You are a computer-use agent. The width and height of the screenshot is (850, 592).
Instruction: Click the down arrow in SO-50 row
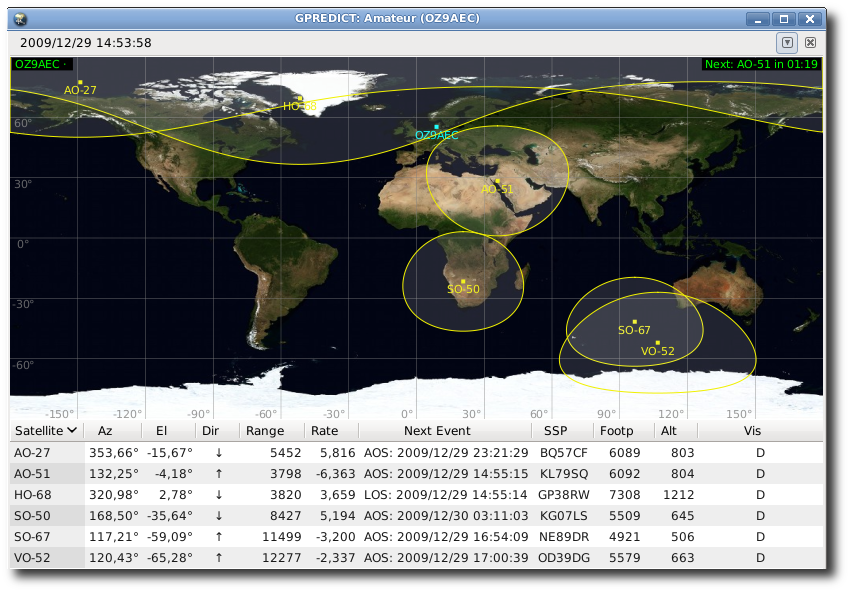[218, 516]
